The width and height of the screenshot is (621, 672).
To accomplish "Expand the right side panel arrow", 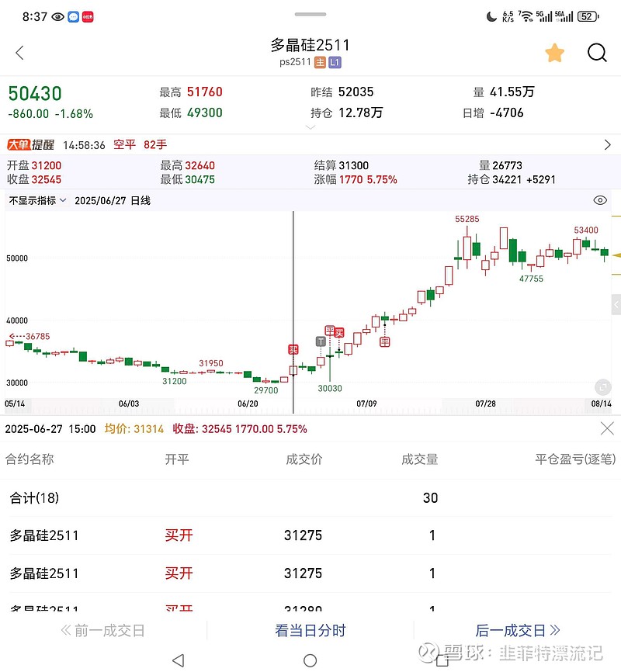I will [616, 305].
